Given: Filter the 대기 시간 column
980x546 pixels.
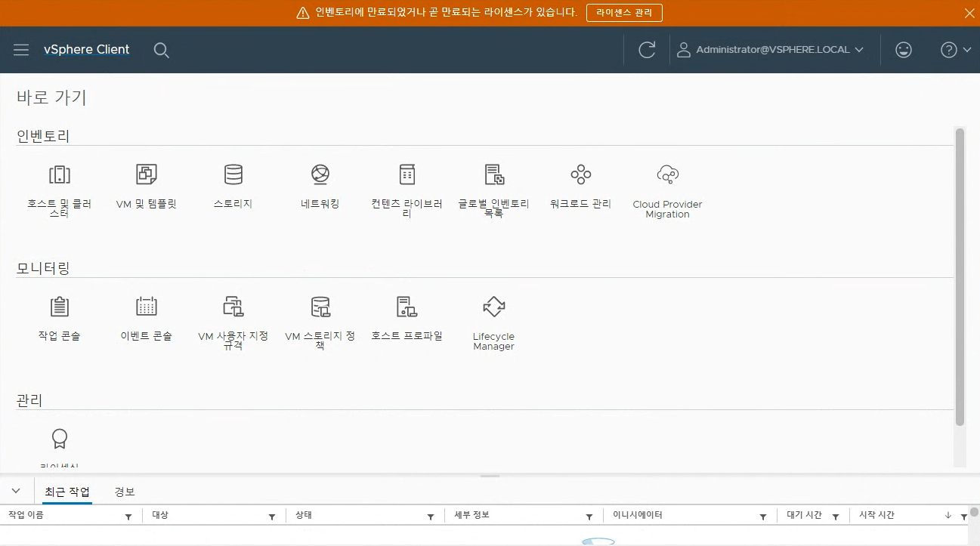Looking at the screenshot, I should [836, 517].
